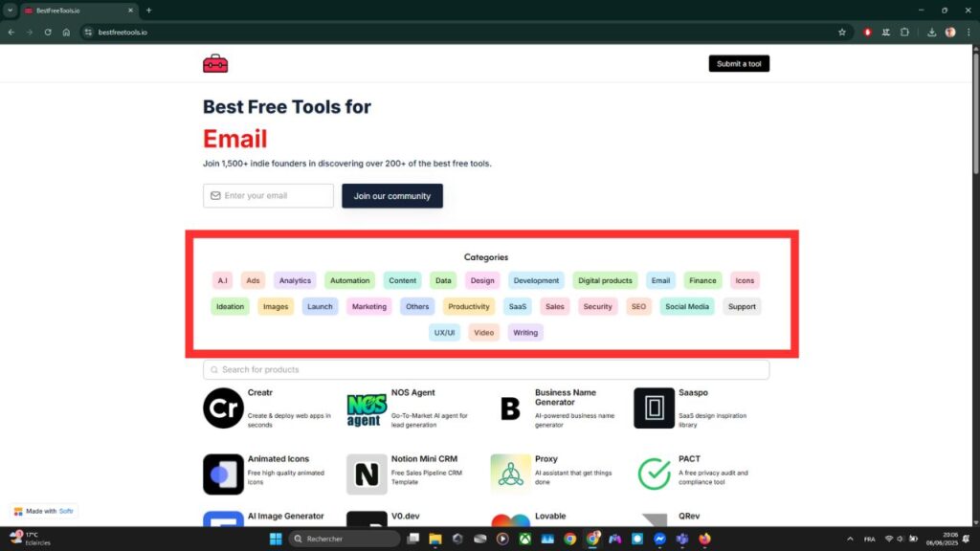The image size is (980, 551).
Task: Open the AI Image Generator title
Action: point(285,516)
